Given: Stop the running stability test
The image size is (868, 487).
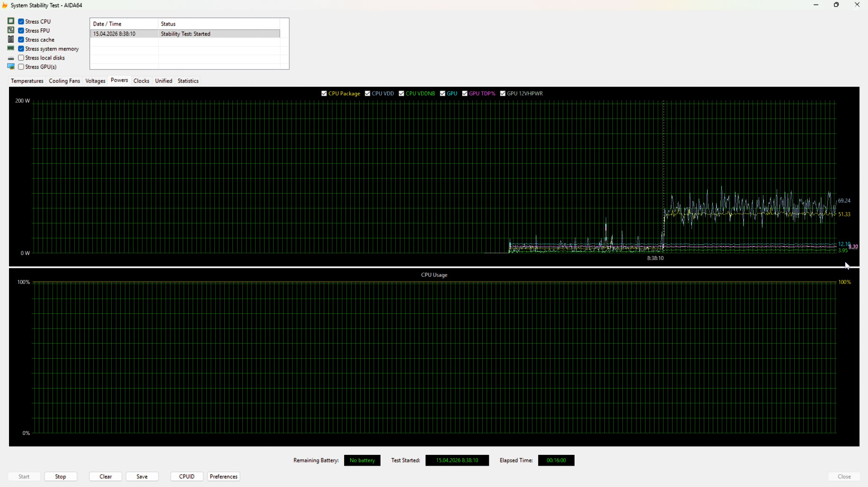Looking at the screenshot, I should coord(61,477).
